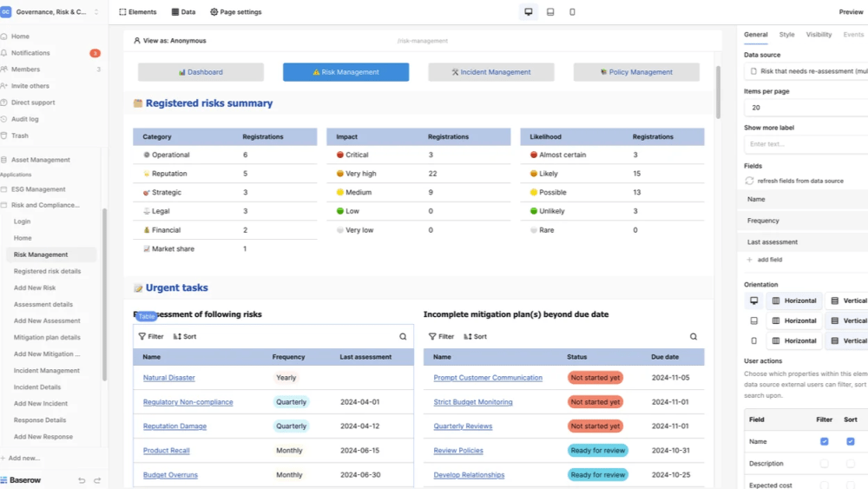Open the Registered risk details page
Viewport: 868px width, 489px height.
click(47, 271)
